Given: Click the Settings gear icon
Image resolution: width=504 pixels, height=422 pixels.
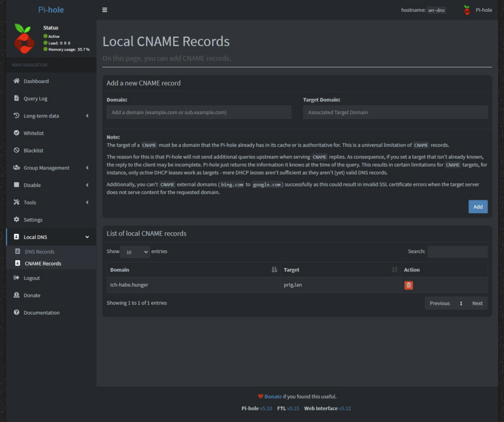Looking at the screenshot, I should pyautogui.click(x=16, y=220).
